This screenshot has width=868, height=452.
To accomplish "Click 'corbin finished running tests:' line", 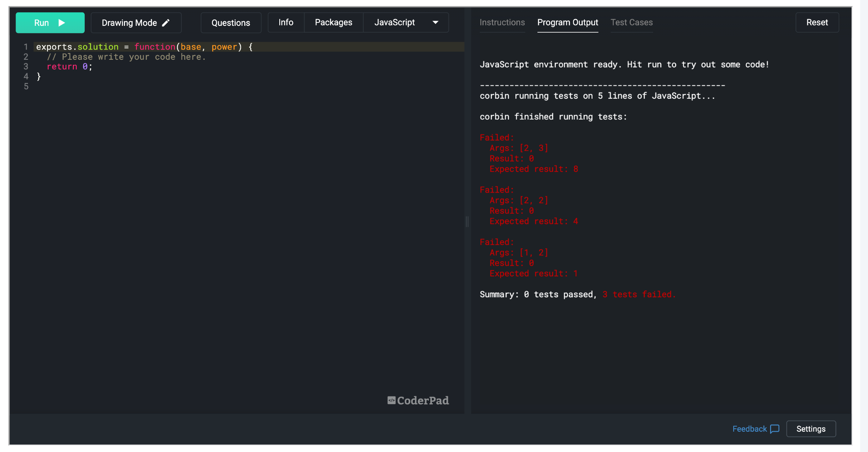I will (x=554, y=117).
